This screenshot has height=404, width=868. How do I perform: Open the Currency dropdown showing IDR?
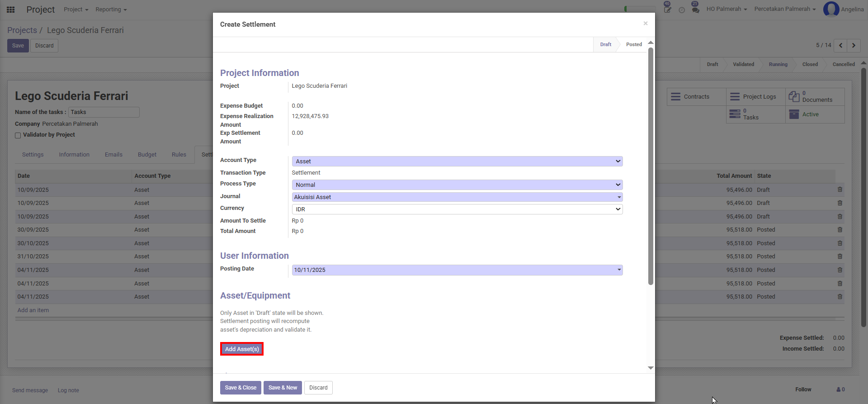[x=457, y=209]
